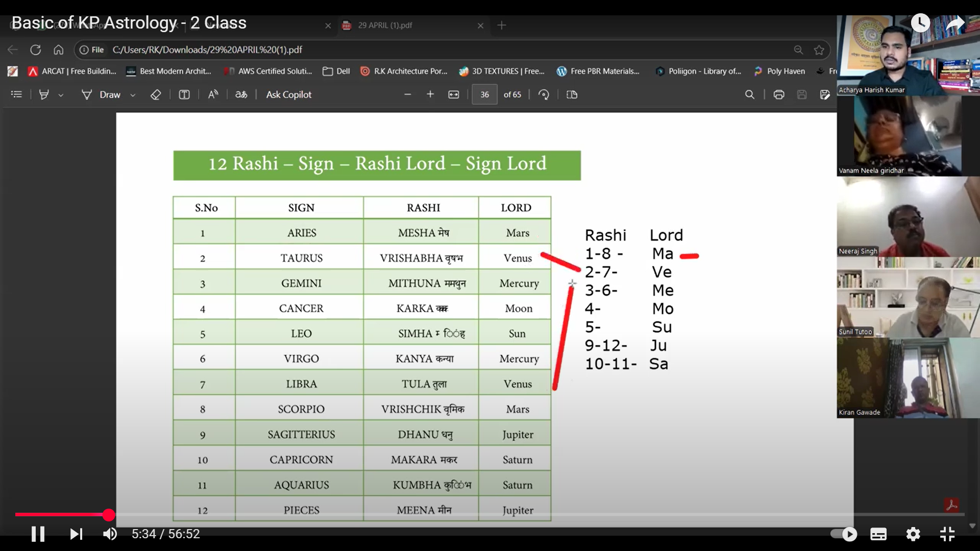
Task: Select the Erase tool
Action: click(156, 94)
